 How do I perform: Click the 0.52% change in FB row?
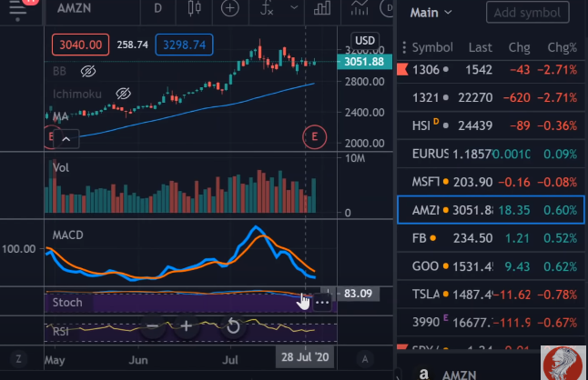point(561,238)
